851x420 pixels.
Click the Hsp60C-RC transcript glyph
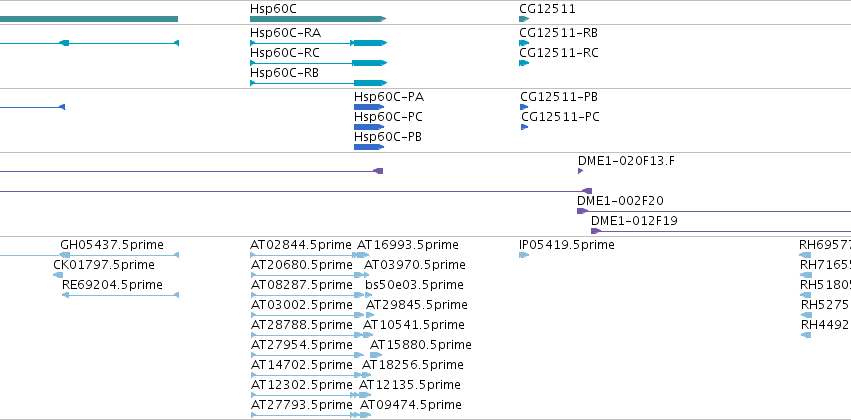coord(318,63)
